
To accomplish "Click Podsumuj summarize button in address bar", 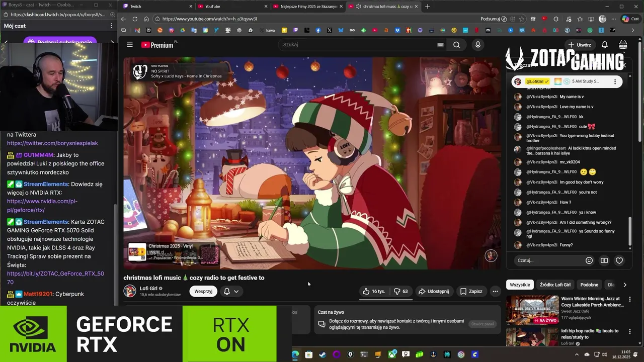I will [494, 19].
